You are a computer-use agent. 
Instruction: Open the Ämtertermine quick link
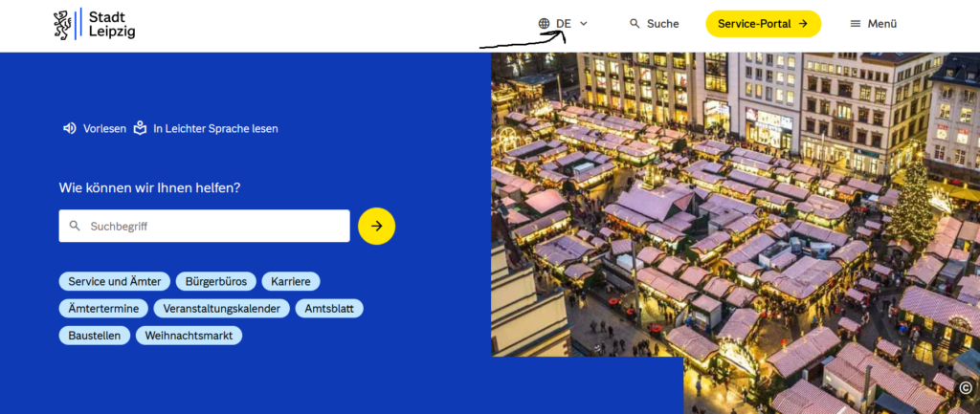(x=103, y=309)
